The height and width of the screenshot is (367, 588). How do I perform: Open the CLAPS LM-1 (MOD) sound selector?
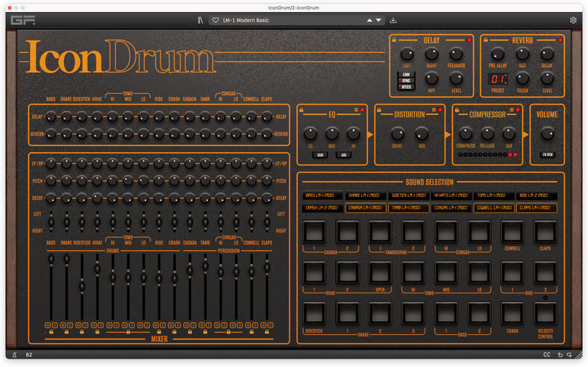(x=537, y=207)
